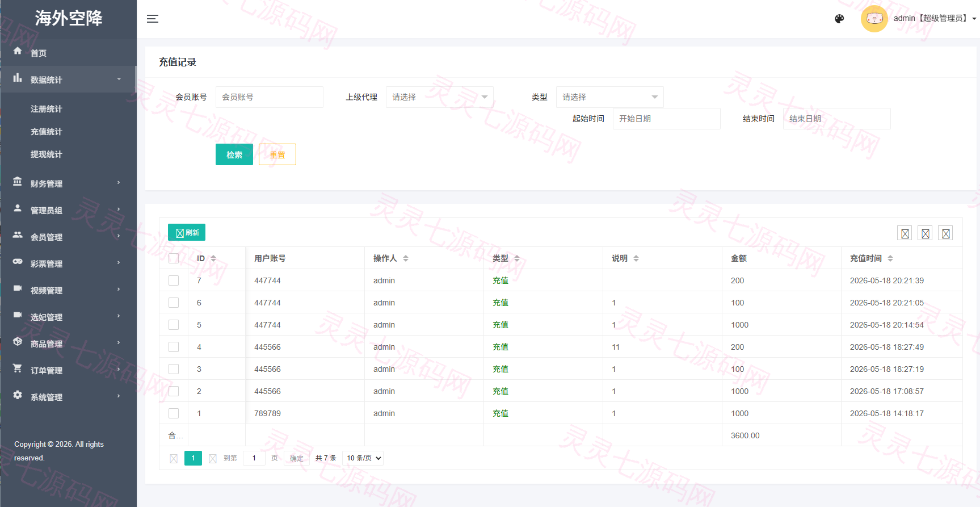Open 充值统计 in the sidebar
This screenshot has height=507, width=980.
[47, 132]
